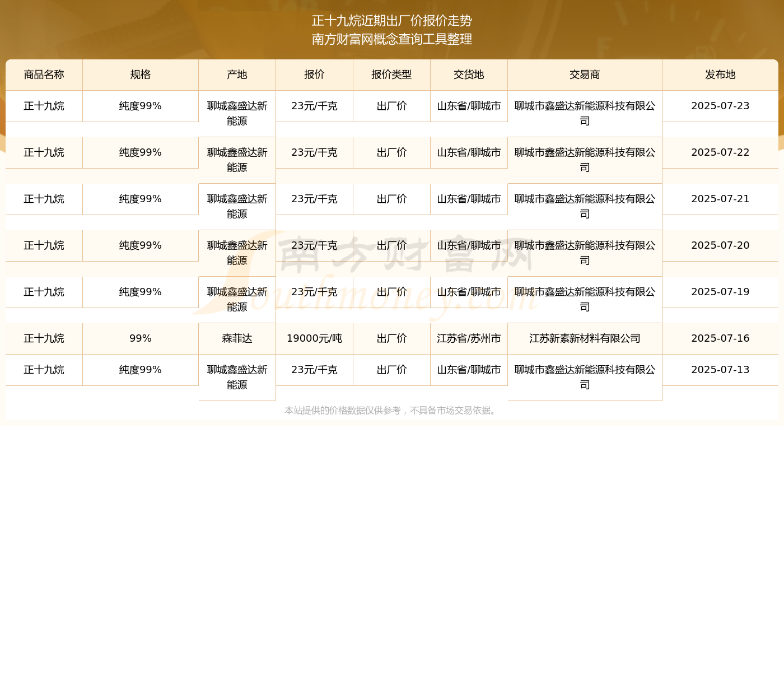Click the 发布地 column header

click(720, 75)
